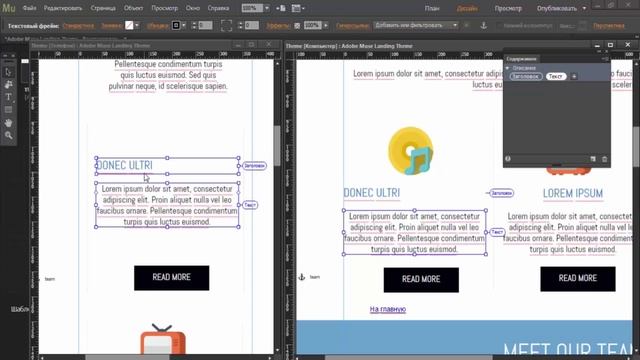Click the Текст badge beside desktop paragraph
Screen dimensions: 640x360
point(497,232)
